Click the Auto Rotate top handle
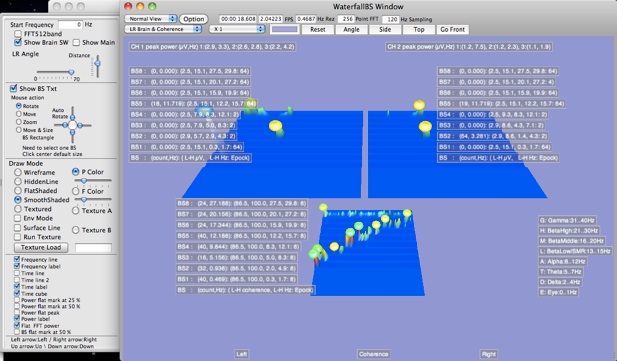 coord(72,117)
